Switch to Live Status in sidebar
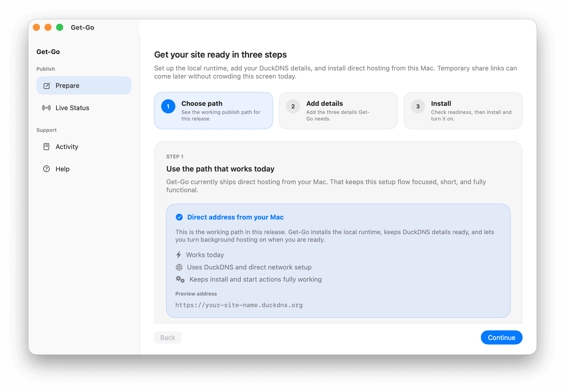 pyautogui.click(x=84, y=108)
